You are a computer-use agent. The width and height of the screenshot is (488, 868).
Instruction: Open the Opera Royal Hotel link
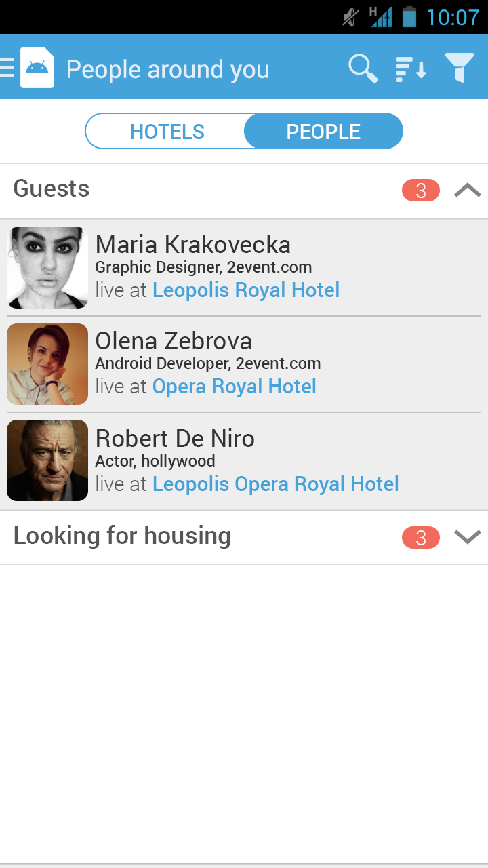pyautogui.click(x=234, y=387)
